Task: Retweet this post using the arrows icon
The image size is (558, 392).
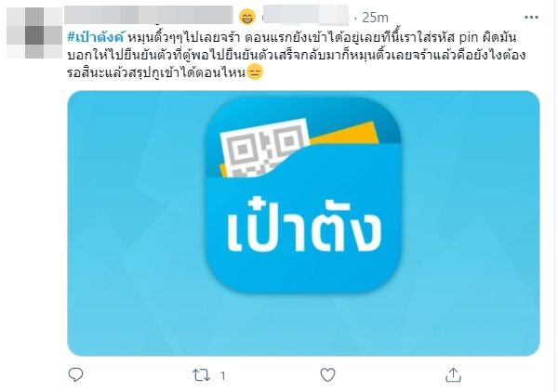Action: click(201, 375)
